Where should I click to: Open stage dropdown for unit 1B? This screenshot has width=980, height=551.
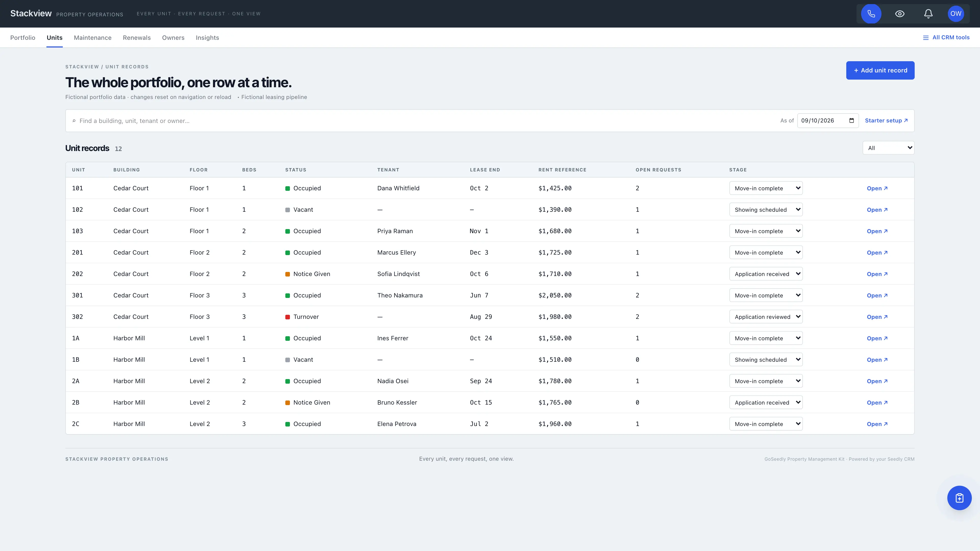point(766,360)
